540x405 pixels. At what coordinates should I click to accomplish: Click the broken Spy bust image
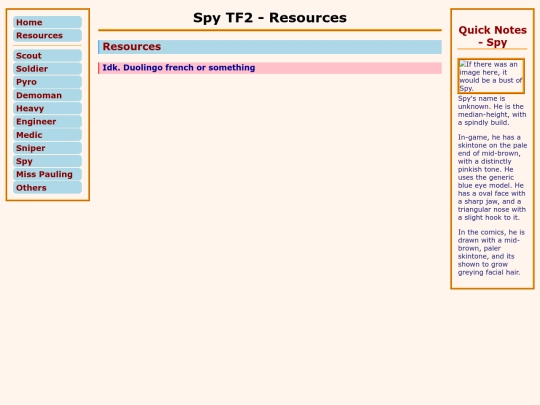[x=491, y=76]
